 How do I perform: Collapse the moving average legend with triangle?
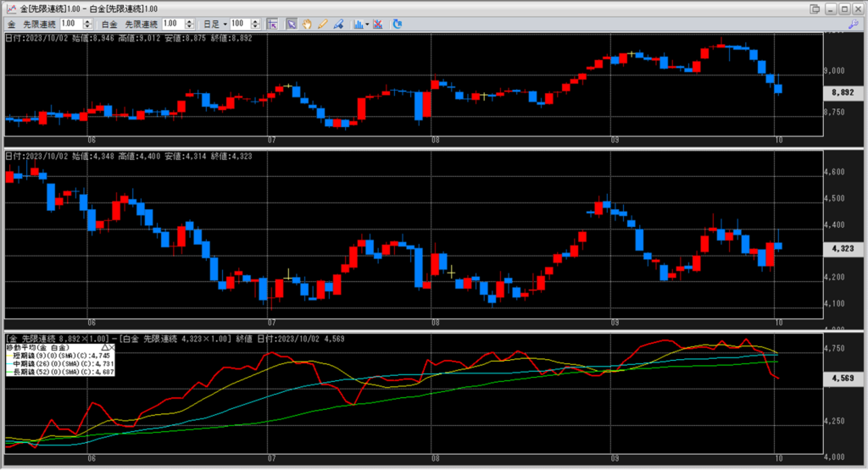click(104, 347)
